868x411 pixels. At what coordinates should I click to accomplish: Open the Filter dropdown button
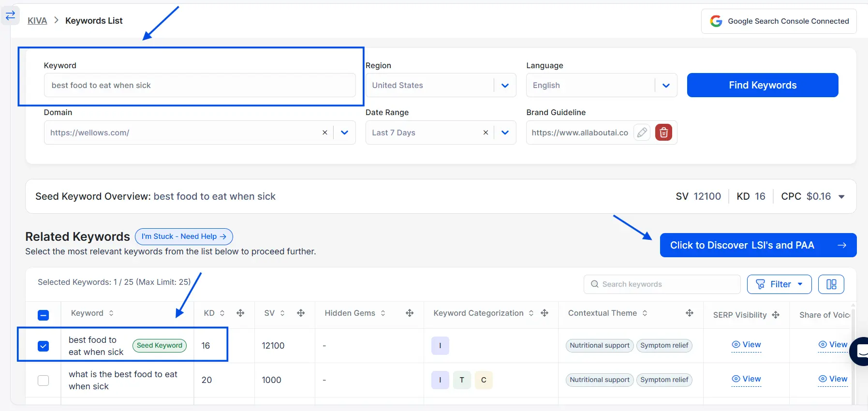tap(779, 284)
